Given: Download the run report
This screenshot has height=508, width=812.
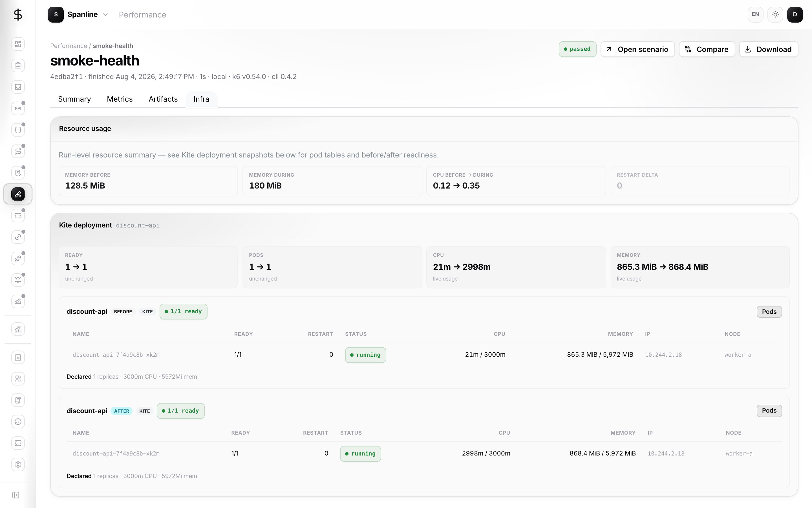Looking at the screenshot, I should pyautogui.click(x=768, y=49).
